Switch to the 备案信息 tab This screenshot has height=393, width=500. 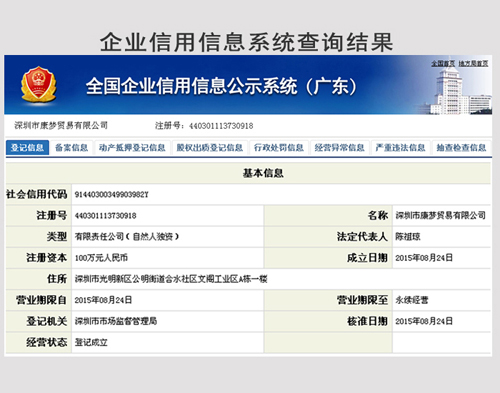(x=71, y=148)
